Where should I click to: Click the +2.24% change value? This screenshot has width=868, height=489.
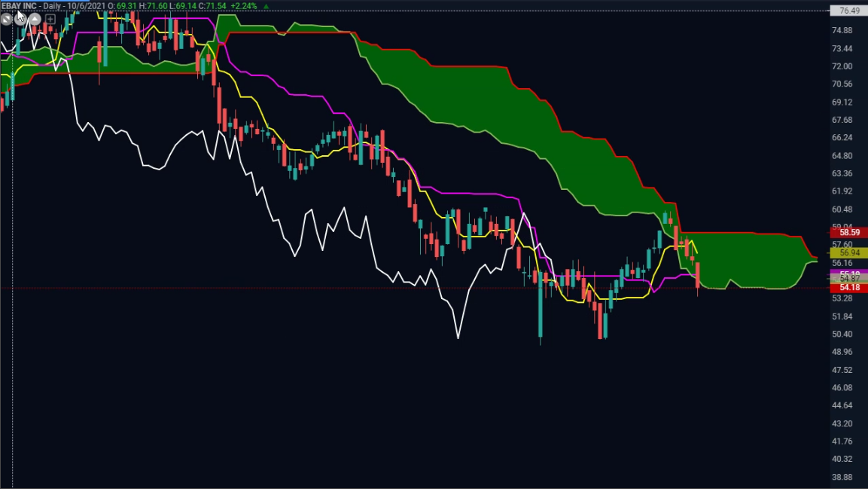pos(244,6)
